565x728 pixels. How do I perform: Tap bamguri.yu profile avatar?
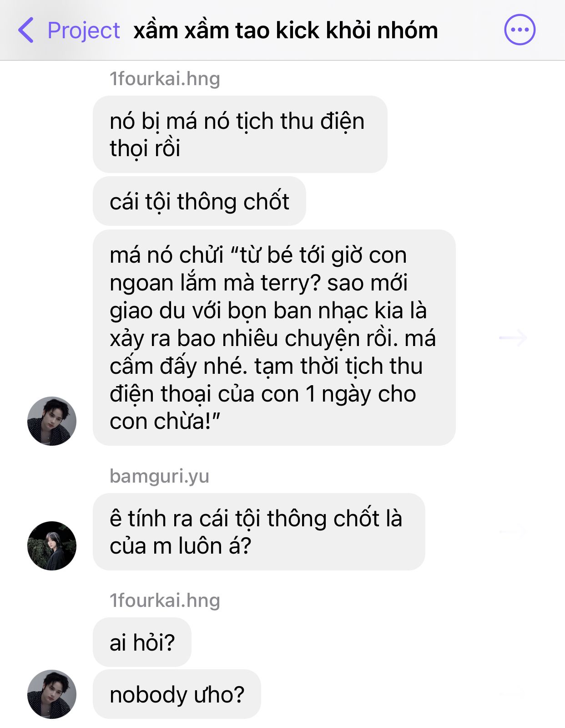(x=52, y=545)
